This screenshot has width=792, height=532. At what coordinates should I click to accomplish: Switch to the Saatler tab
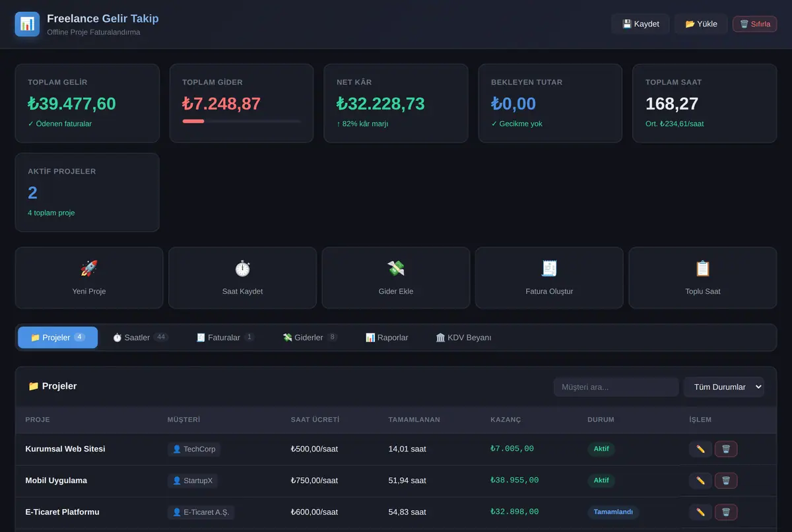(140, 337)
